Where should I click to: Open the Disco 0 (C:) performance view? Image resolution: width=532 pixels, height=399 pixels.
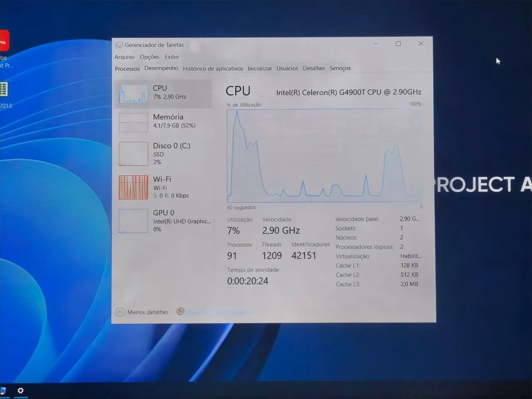[x=163, y=153]
